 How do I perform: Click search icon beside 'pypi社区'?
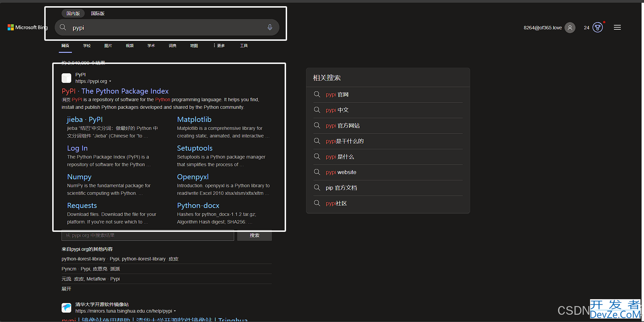(317, 203)
